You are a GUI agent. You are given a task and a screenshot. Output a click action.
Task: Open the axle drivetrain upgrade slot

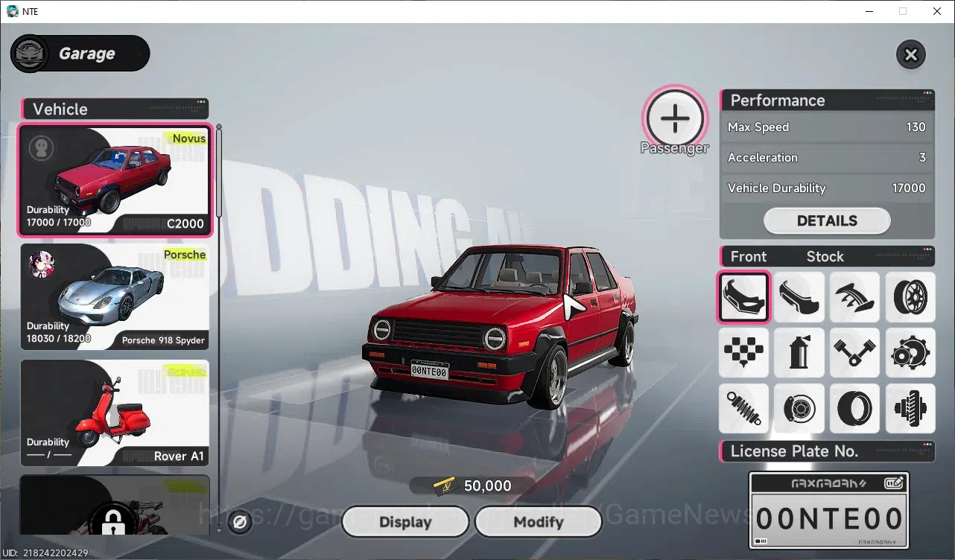[x=910, y=408]
